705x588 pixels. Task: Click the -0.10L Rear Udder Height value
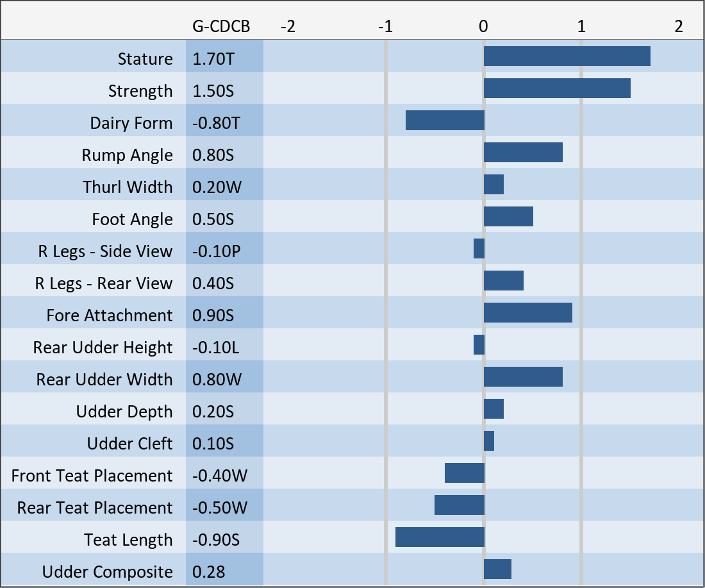(x=215, y=348)
